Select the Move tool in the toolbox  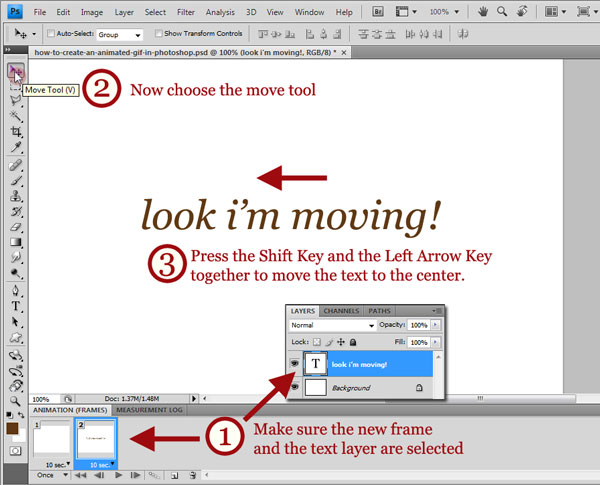tap(16, 71)
